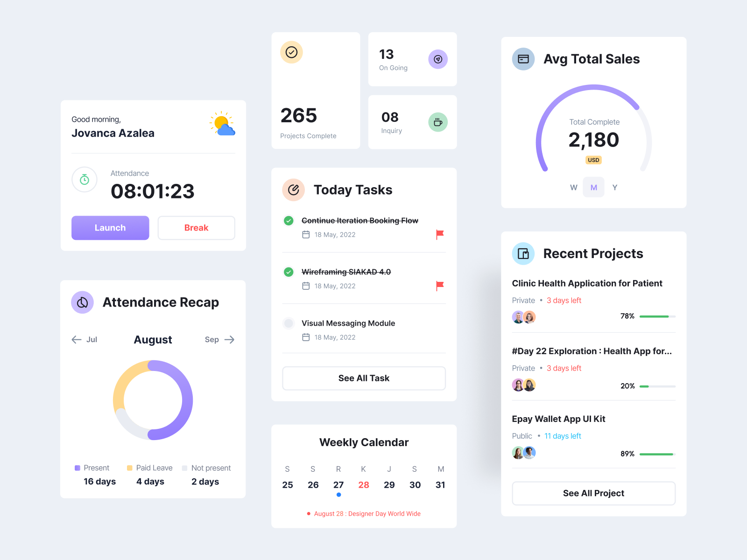The height and width of the screenshot is (560, 747).
Task: Select the Y timeframe tab
Action: [x=615, y=187]
